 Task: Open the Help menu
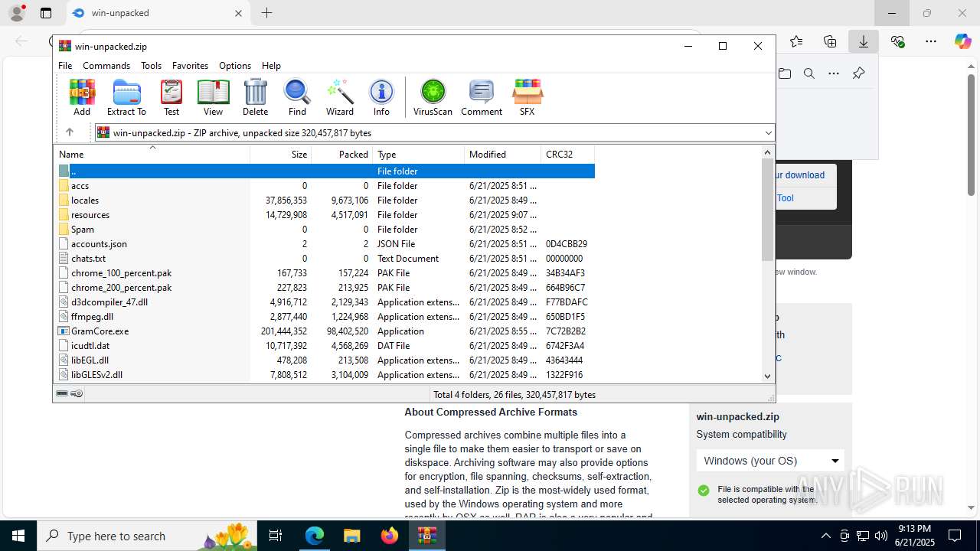click(271, 66)
